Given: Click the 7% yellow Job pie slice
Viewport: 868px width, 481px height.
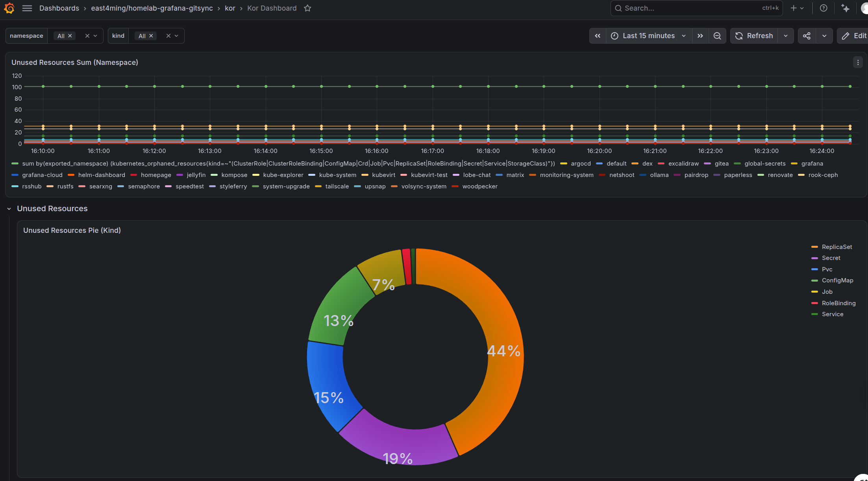Looking at the screenshot, I should coord(384,271).
